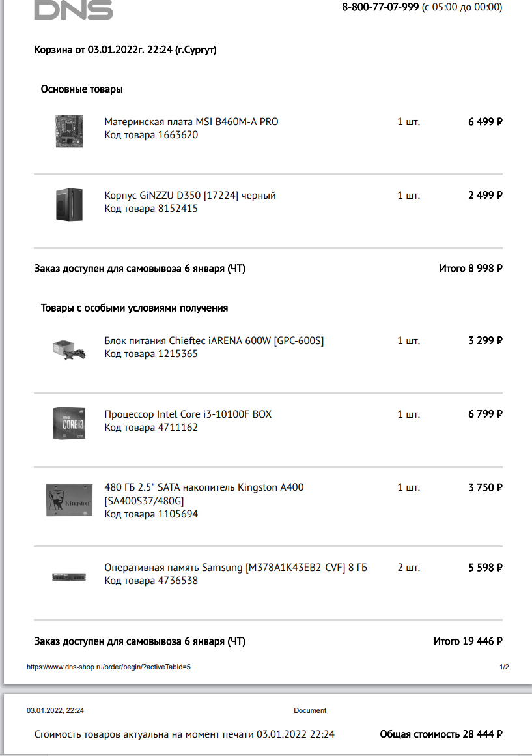The height and width of the screenshot is (756, 532).
Task: Click the Samsung RAM module image
Action: coord(69,577)
